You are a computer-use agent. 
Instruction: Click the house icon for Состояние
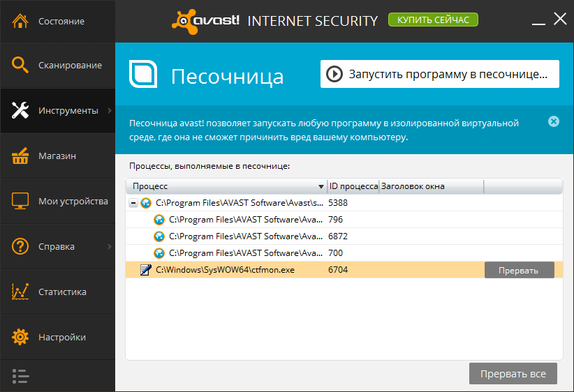[20, 21]
